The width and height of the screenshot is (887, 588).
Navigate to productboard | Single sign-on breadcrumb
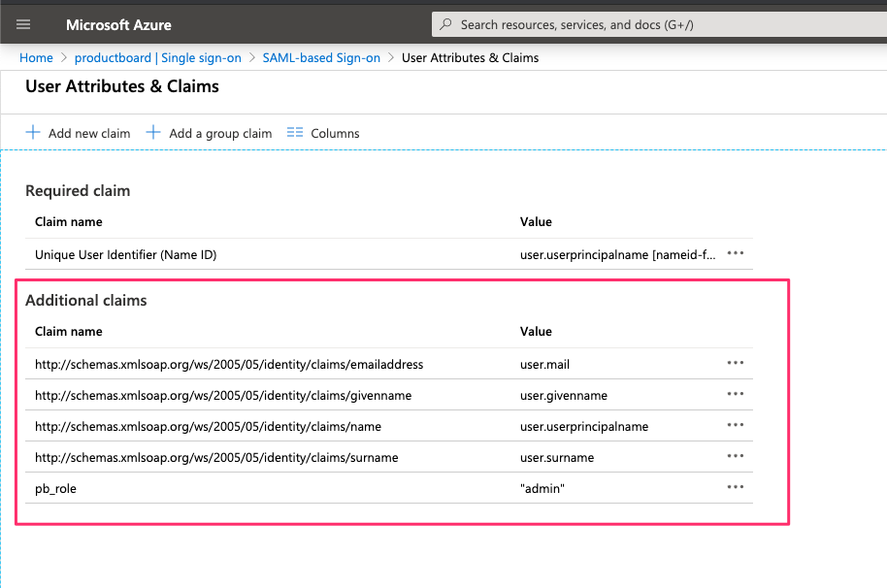[157, 58]
